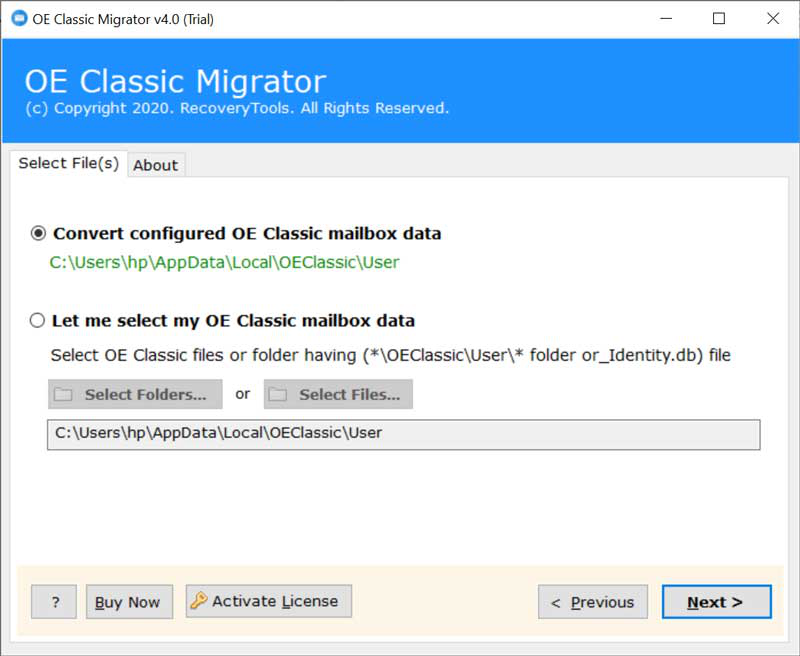Click the OE Classic Migrator title bar icon
Screen dimensions: 800x656
[x=19, y=18]
